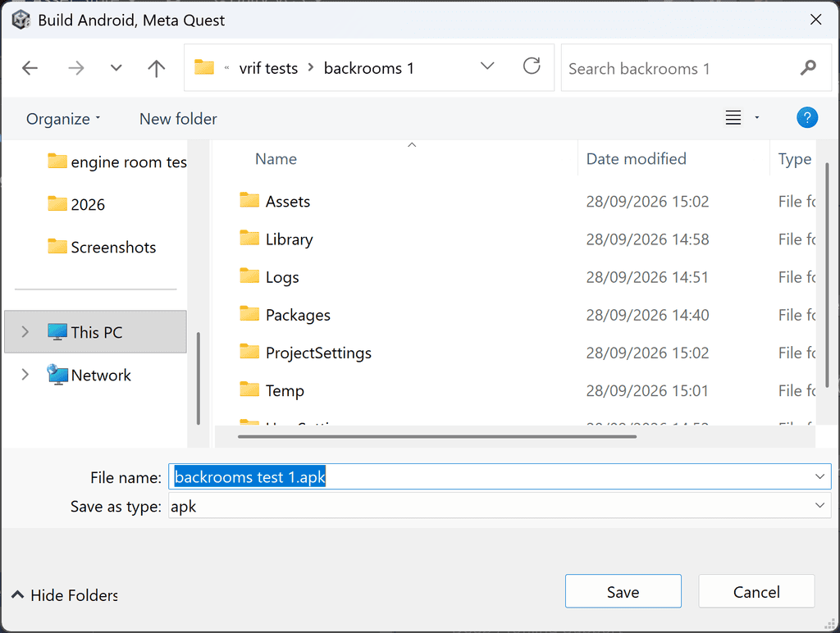Screen dimensions: 840x633
Task: Select the Assets folder
Action: click(x=288, y=202)
